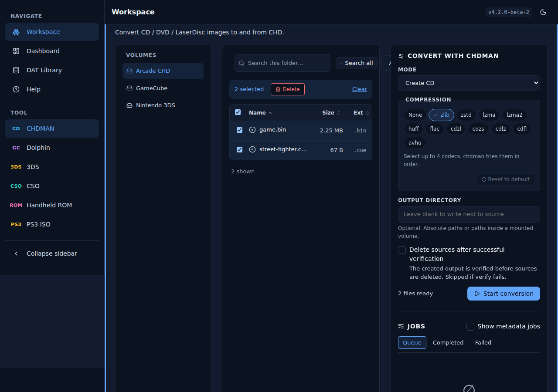Select the Handheld ROM tool
Image resolution: width=558 pixels, height=392 pixels.
[x=52, y=205]
